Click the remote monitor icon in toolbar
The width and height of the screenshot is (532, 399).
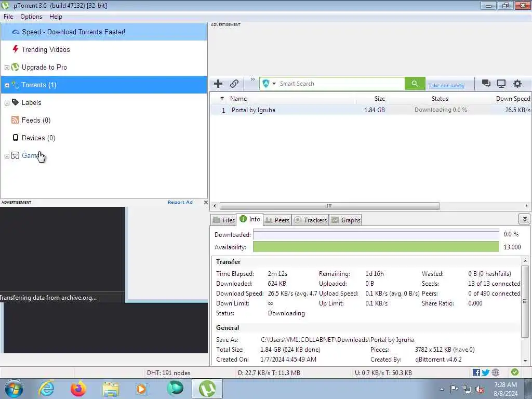point(501,84)
